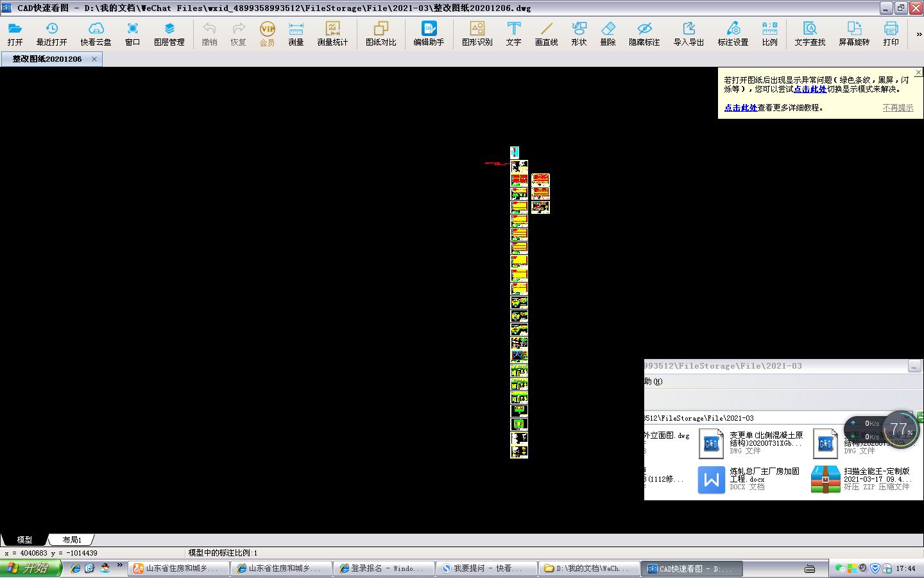Expand the toolbar overflow chevron
The height and width of the screenshot is (578, 924).
919,34
